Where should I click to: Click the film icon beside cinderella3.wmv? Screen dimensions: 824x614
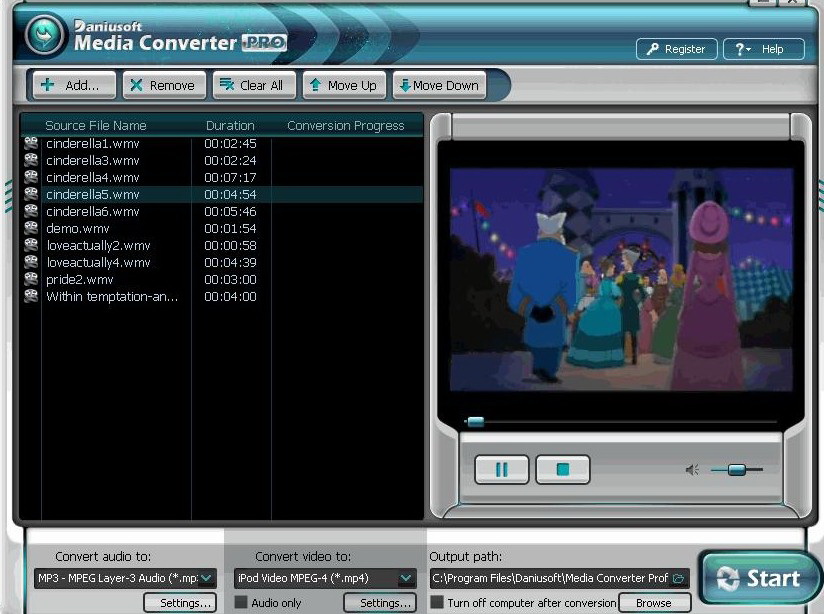click(x=31, y=160)
